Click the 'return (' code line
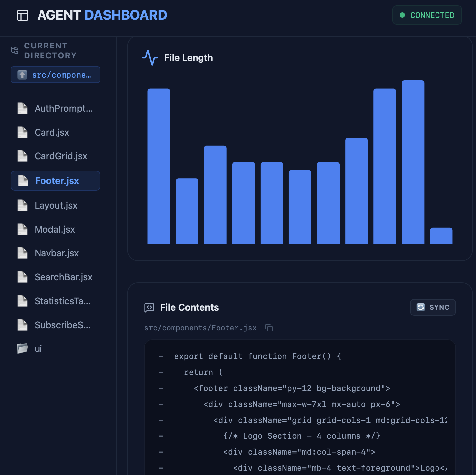The image size is (476, 475). pyautogui.click(x=203, y=372)
